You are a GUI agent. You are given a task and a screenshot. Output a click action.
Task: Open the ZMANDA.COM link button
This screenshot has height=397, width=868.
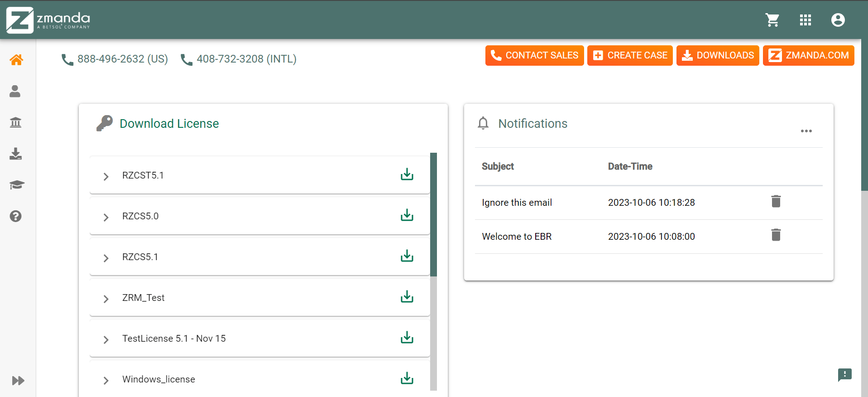coord(808,55)
